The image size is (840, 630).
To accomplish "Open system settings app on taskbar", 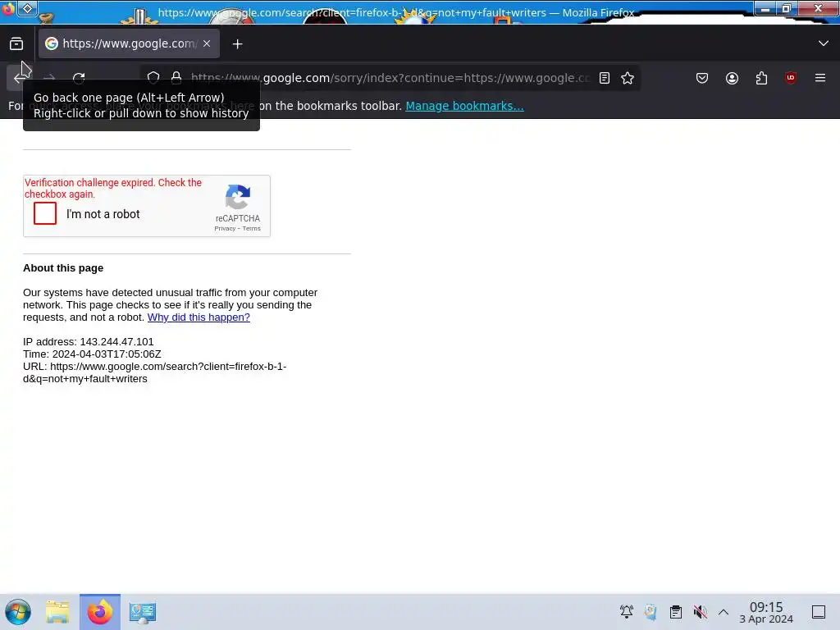I will (x=143, y=612).
